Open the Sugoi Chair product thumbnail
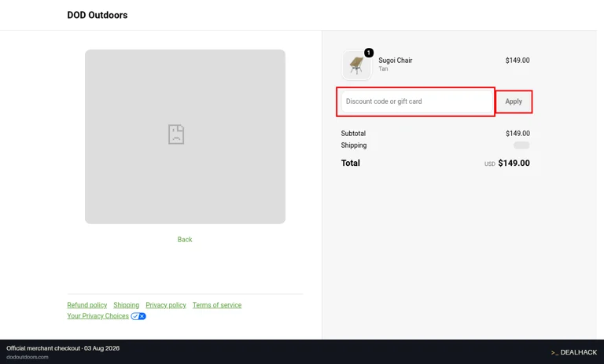This screenshot has width=604, height=364. (357, 65)
